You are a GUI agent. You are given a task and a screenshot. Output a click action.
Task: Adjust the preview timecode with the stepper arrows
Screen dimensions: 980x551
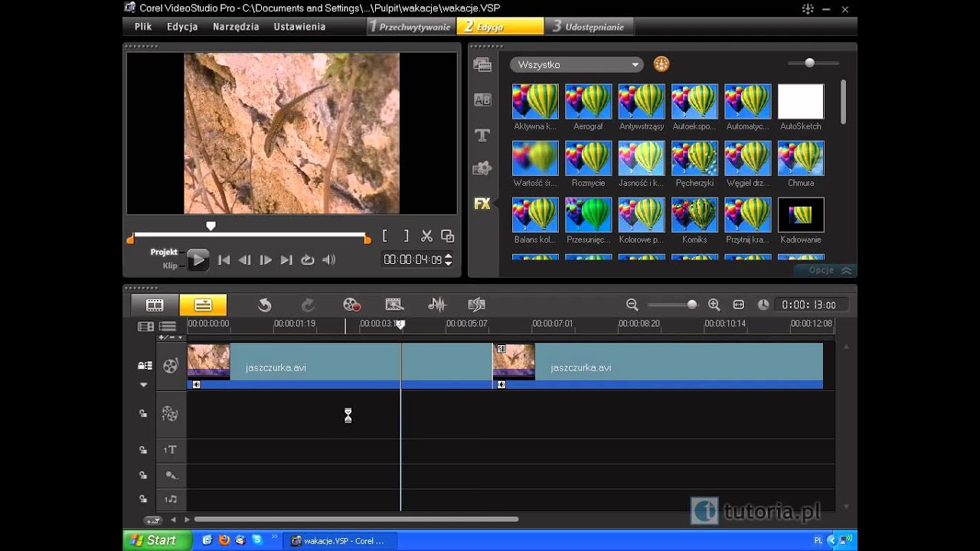(449, 260)
